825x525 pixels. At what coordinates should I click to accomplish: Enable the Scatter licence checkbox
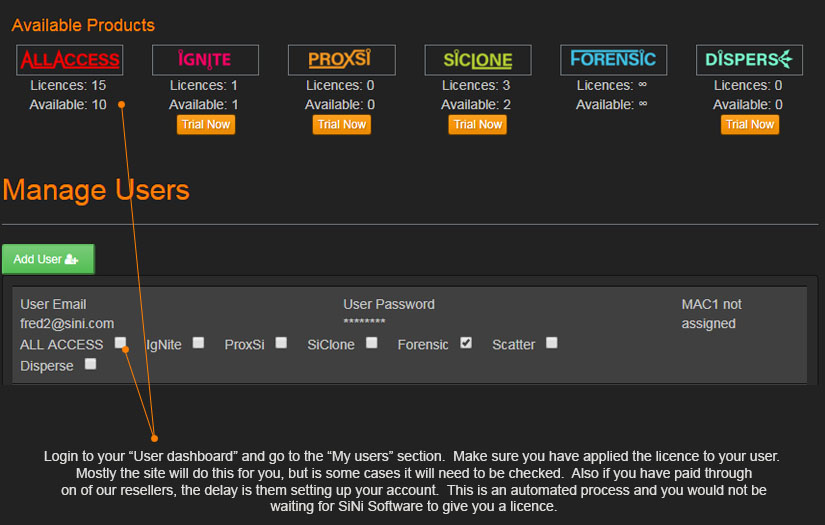[x=551, y=343]
